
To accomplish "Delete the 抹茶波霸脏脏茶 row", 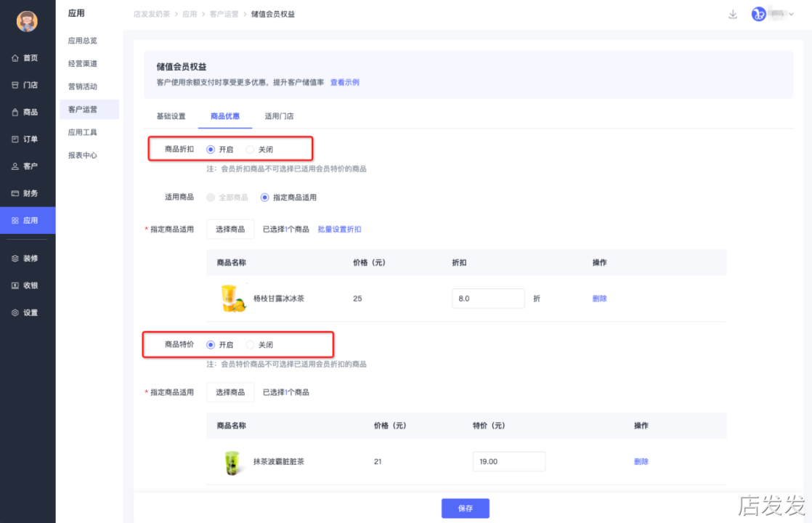I will click(641, 462).
